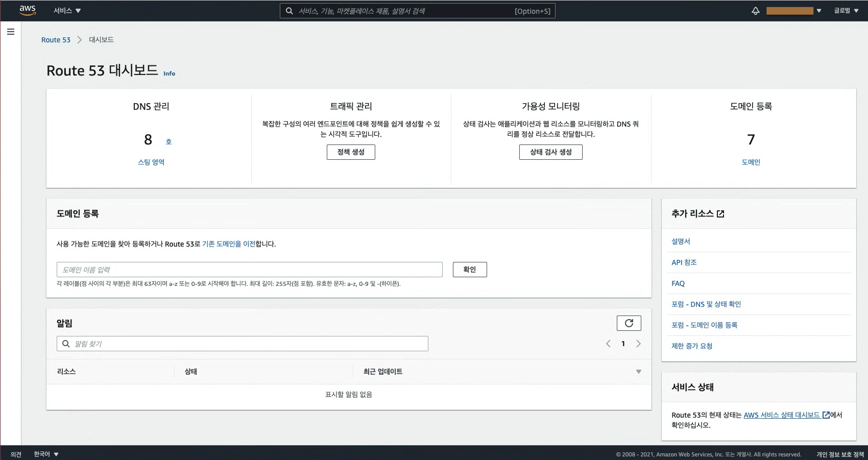
Task: Click the 정책 생성 button
Action: (351, 152)
